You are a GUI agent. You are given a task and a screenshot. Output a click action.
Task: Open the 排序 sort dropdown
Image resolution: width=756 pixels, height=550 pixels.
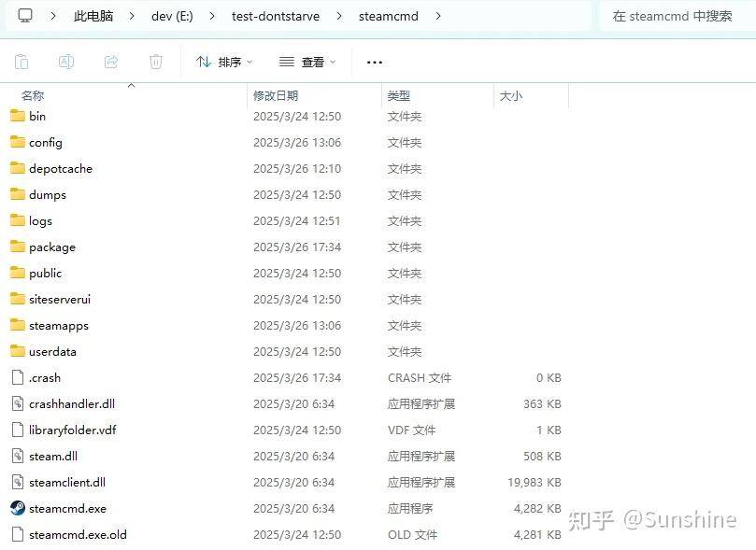(224, 62)
